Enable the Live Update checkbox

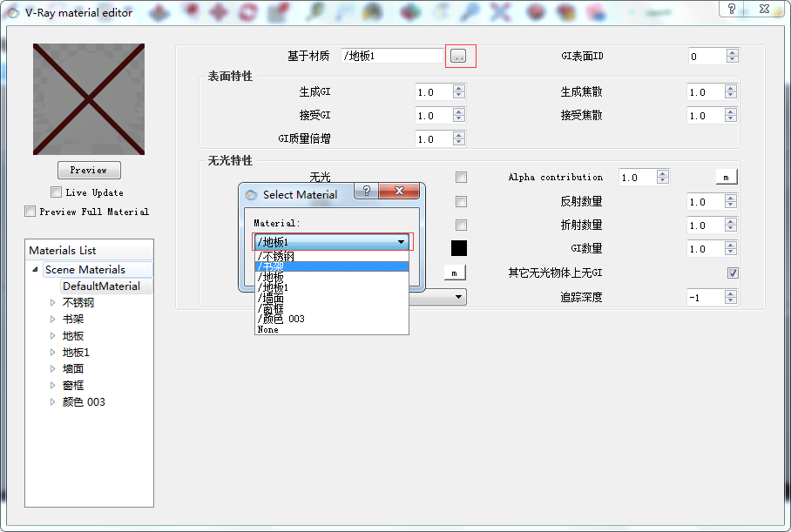coord(56,192)
